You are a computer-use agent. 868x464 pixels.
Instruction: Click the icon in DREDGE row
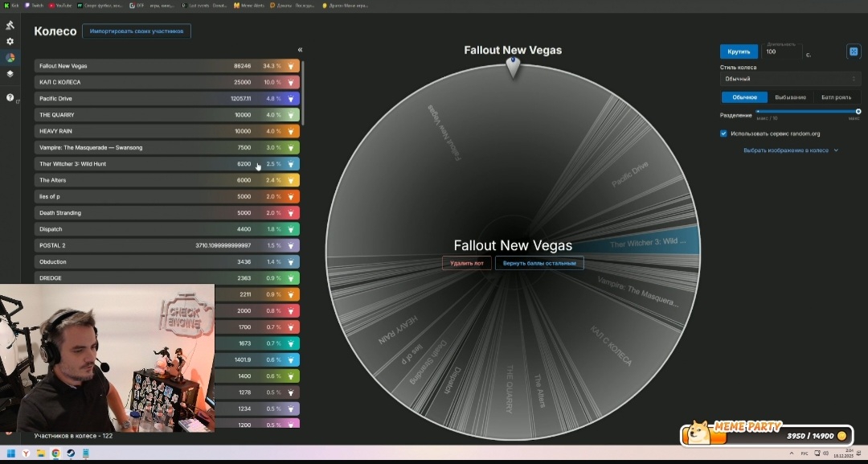point(291,278)
